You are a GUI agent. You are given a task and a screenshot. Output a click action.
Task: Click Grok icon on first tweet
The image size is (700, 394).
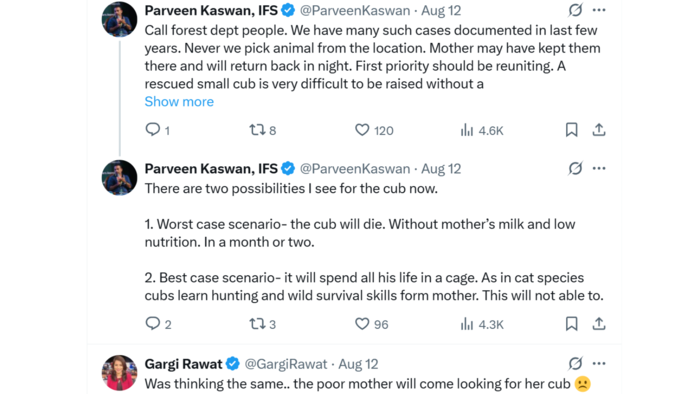click(575, 10)
